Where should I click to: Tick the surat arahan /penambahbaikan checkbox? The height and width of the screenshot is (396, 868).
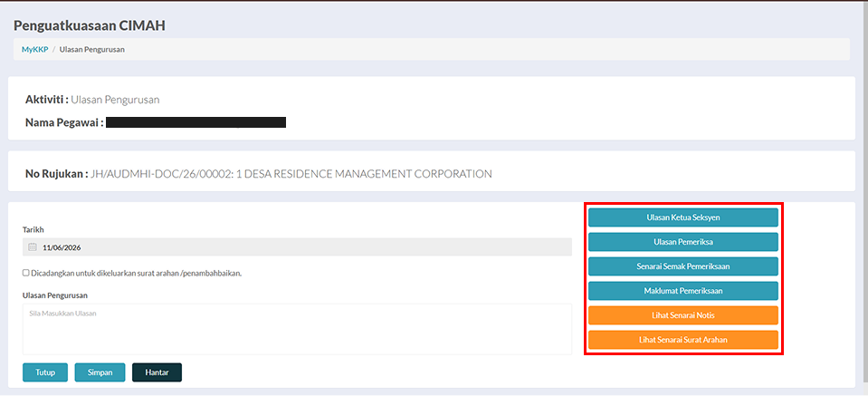(25, 273)
